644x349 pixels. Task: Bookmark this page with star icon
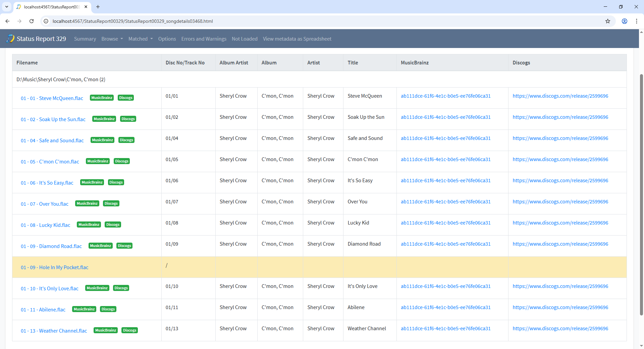[x=608, y=21]
